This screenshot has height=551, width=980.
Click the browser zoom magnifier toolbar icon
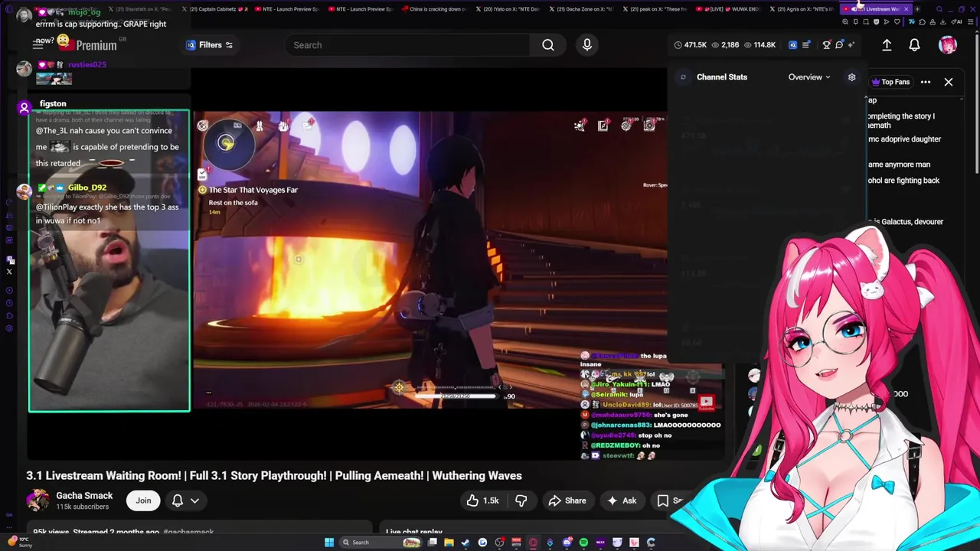click(845, 21)
